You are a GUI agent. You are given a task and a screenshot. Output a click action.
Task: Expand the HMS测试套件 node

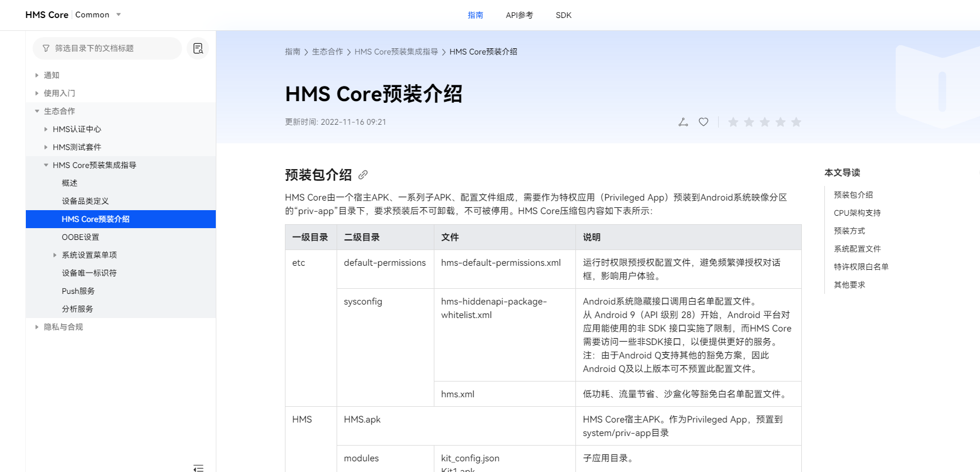(46, 147)
